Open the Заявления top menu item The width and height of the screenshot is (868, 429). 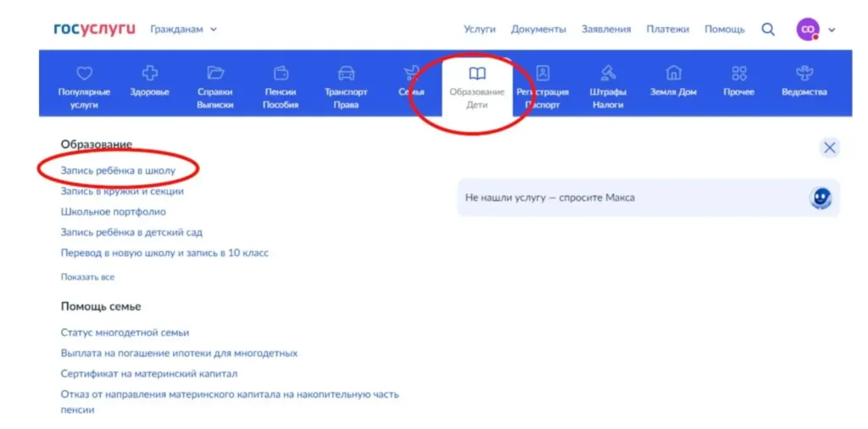coord(605,30)
